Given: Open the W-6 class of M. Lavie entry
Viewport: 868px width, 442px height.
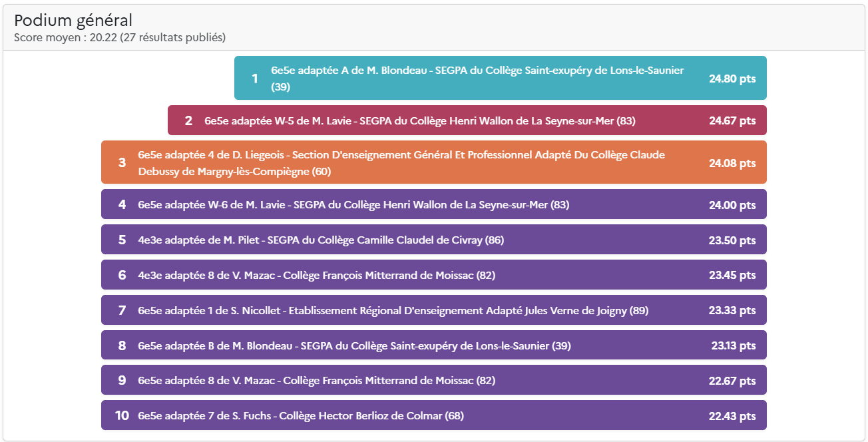Looking at the screenshot, I should 353,204.
